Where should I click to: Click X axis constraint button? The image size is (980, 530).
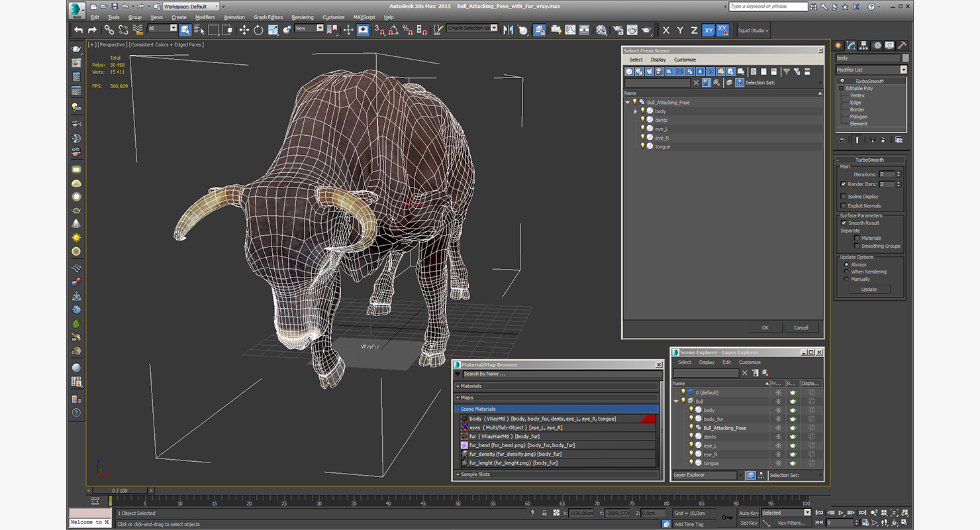[665, 30]
